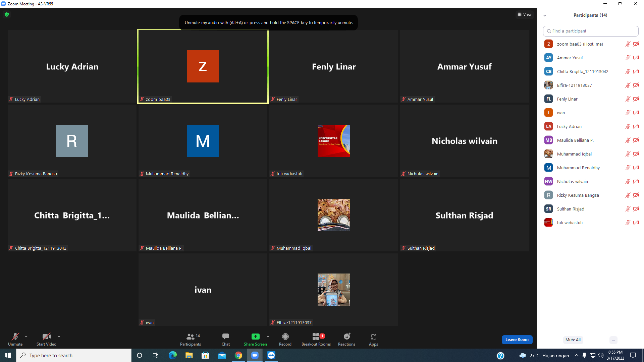Open the Reactions smiley icon

347,337
